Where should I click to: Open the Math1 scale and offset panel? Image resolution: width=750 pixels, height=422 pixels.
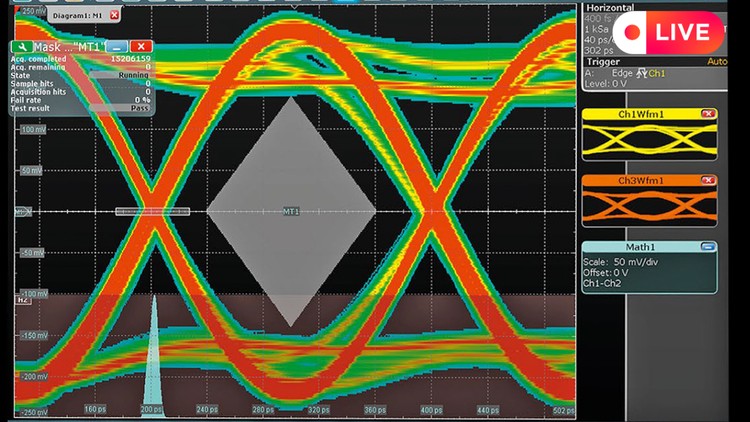point(648,272)
